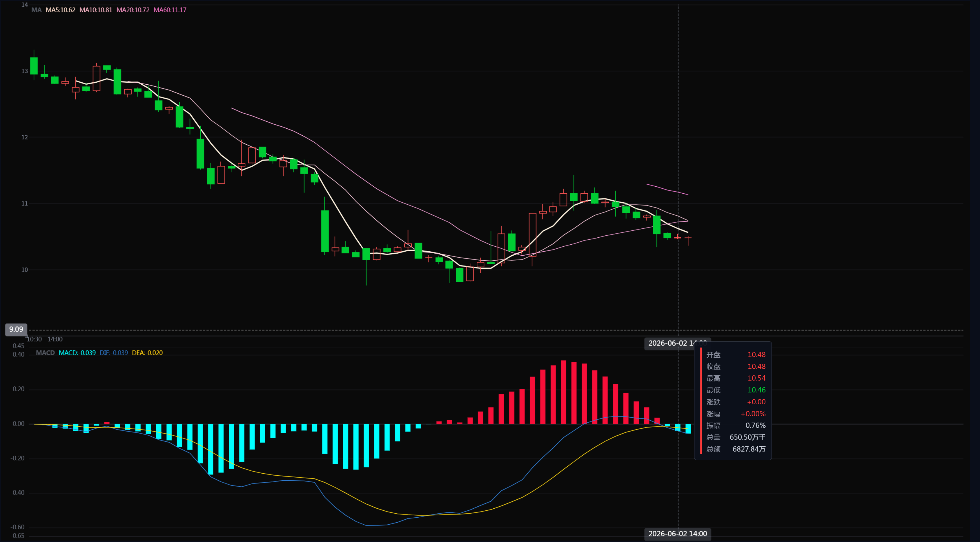This screenshot has width=980, height=542.
Task: Click the "0.45" MACD axis label
Action: coord(19,346)
